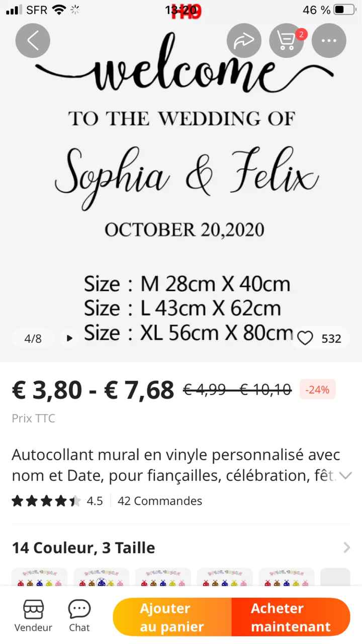362x644 pixels.
Task: Open the 14 Couleur, 3 Taille options
Action: tap(181, 547)
